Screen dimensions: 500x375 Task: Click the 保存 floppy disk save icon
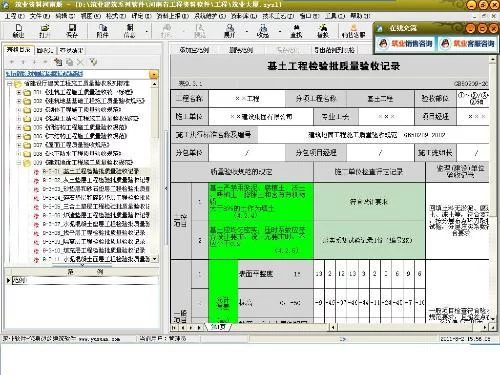(72, 31)
